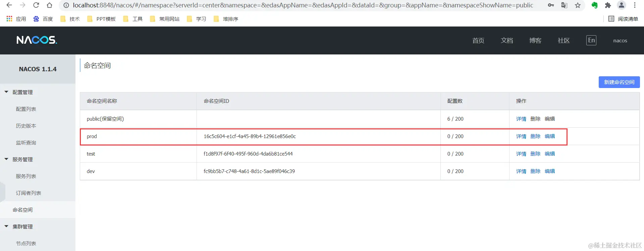Open 博客 in top navigation
Image resolution: width=644 pixels, height=251 pixels.
(535, 40)
